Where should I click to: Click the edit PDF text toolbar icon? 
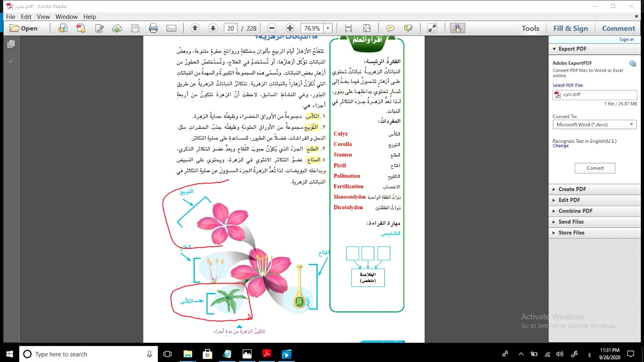click(x=99, y=28)
